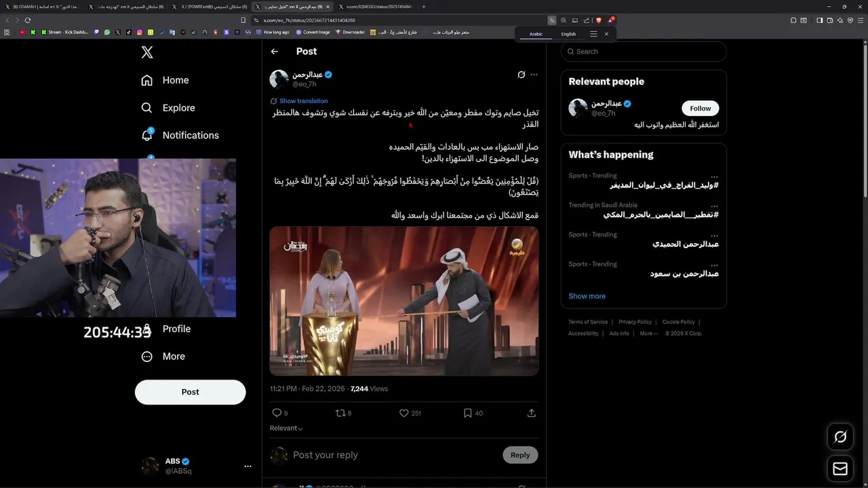Screen dimensions: 868x488
Task: Click the X logo in sidebar
Action: pos(147,52)
